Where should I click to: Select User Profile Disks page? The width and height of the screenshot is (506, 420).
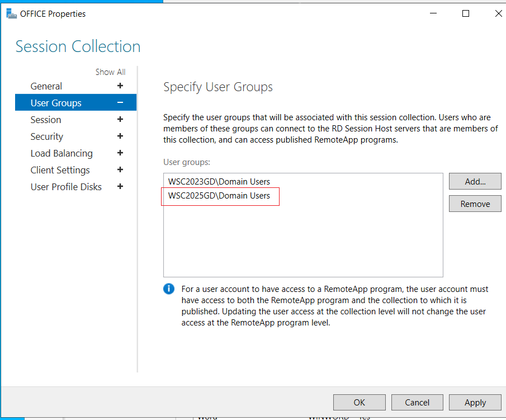[66, 187]
